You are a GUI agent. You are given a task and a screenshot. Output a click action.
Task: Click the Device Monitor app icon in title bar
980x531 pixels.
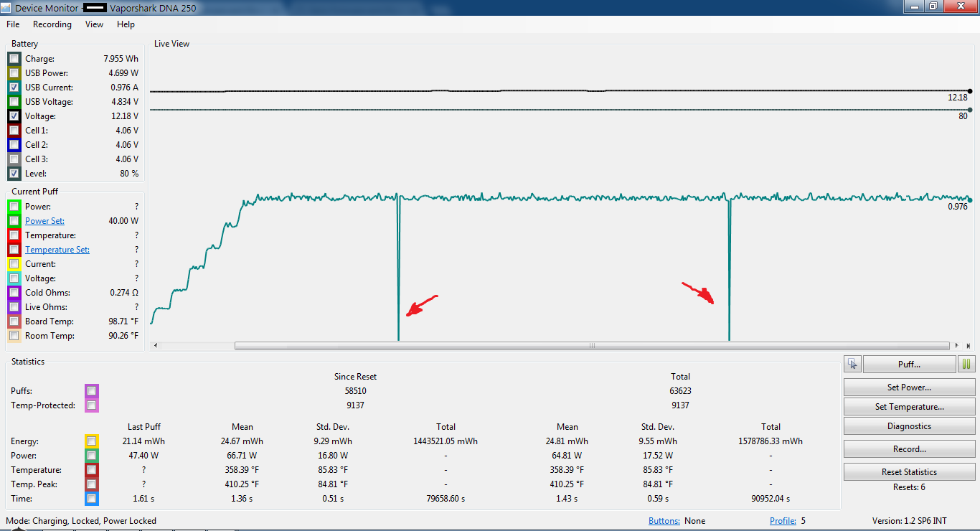tap(6, 7)
